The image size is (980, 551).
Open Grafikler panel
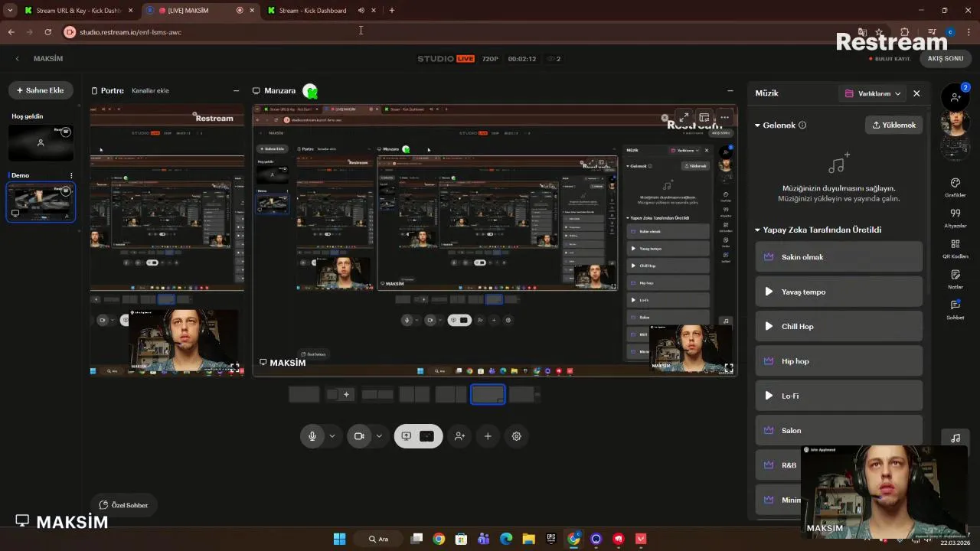pos(955,187)
